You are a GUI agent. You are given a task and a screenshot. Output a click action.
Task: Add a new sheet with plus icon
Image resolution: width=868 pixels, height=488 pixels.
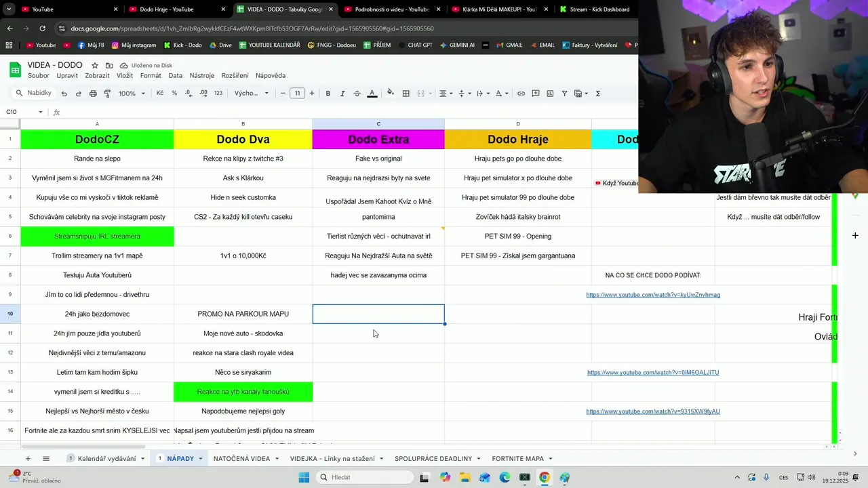point(28,459)
